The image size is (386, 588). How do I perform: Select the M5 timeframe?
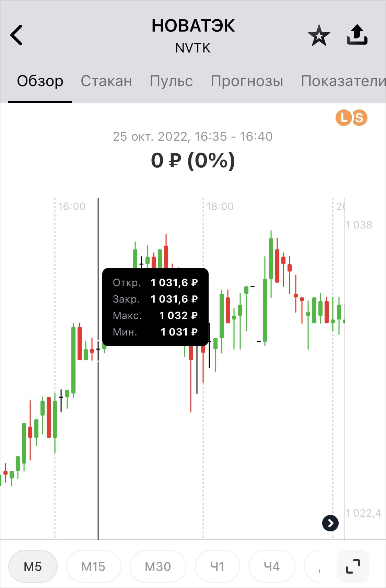click(33, 566)
